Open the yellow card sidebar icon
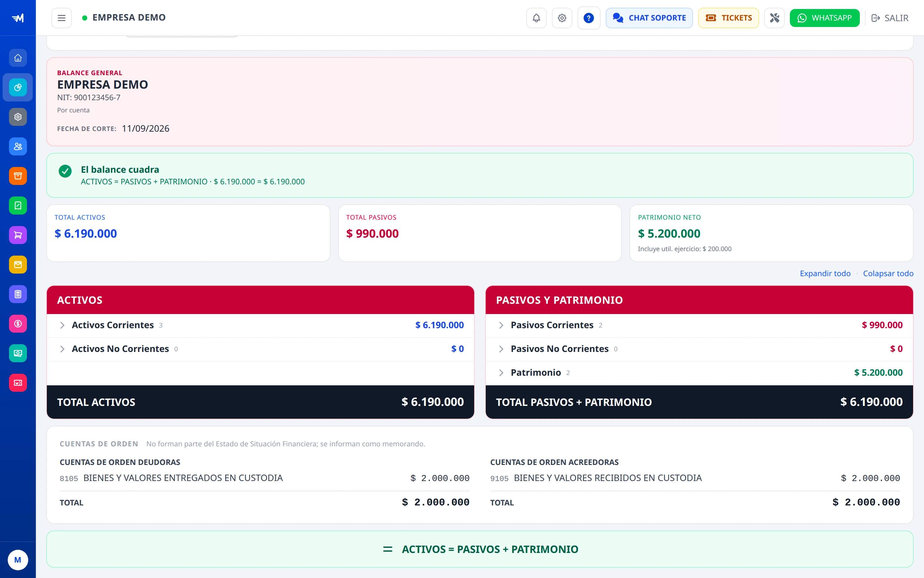The image size is (924, 578). [18, 265]
